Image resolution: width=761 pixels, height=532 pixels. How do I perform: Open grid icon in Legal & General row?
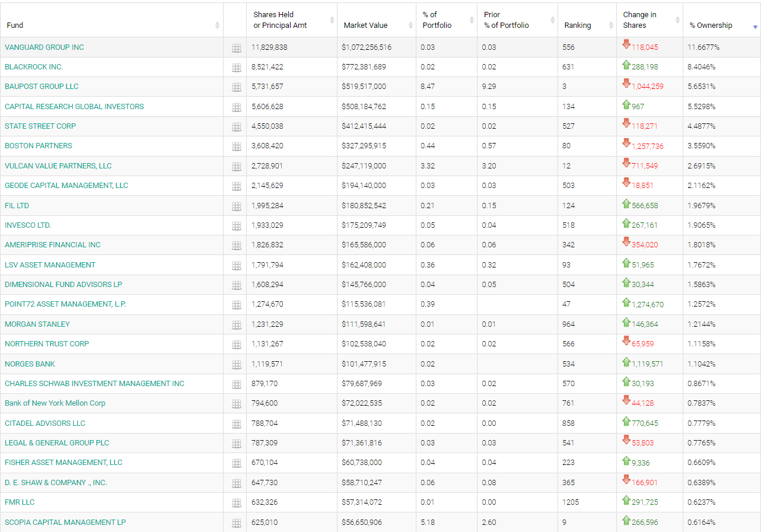[236, 444]
